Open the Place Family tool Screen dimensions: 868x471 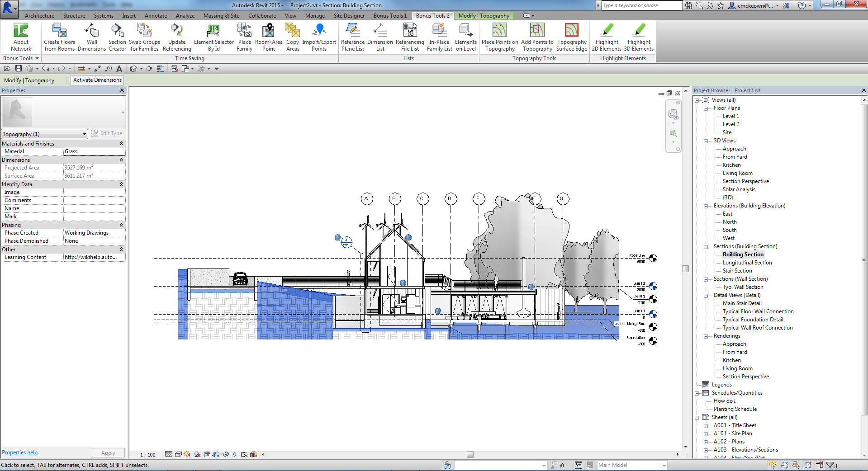coord(244,36)
